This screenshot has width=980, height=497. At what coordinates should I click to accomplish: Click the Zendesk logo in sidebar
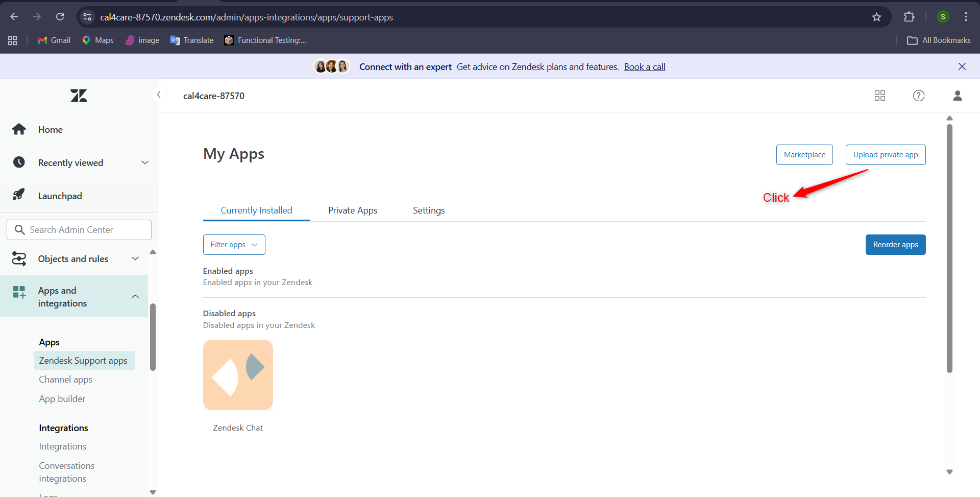(x=79, y=96)
